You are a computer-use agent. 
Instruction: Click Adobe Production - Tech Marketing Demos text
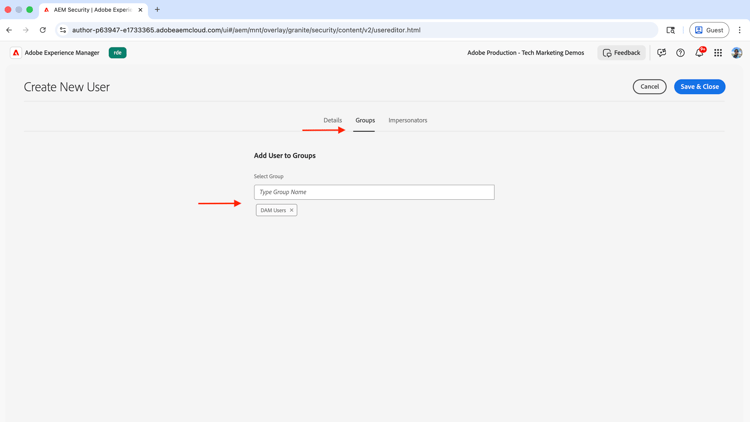point(526,53)
